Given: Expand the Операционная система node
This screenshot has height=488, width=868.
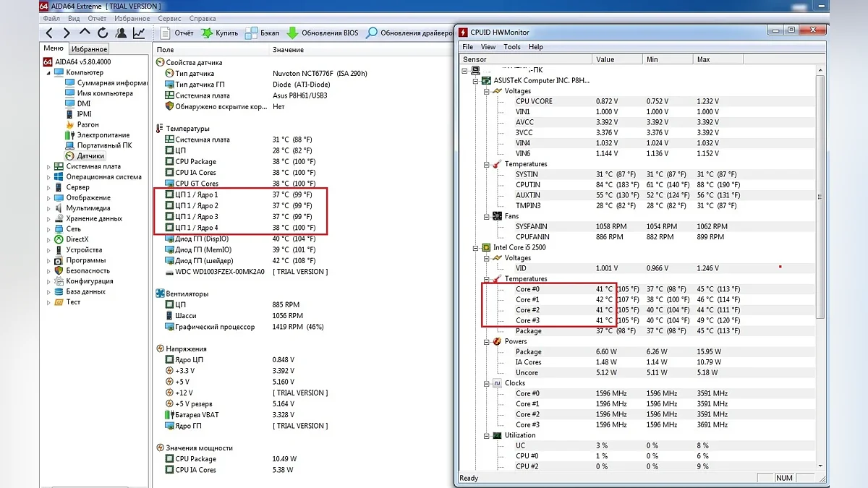Looking at the screenshot, I should [49, 177].
